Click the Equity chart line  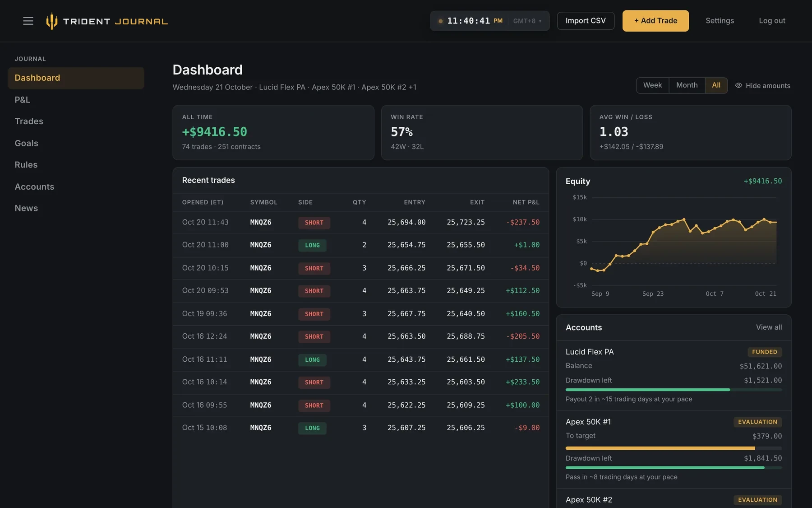[x=684, y=245]
